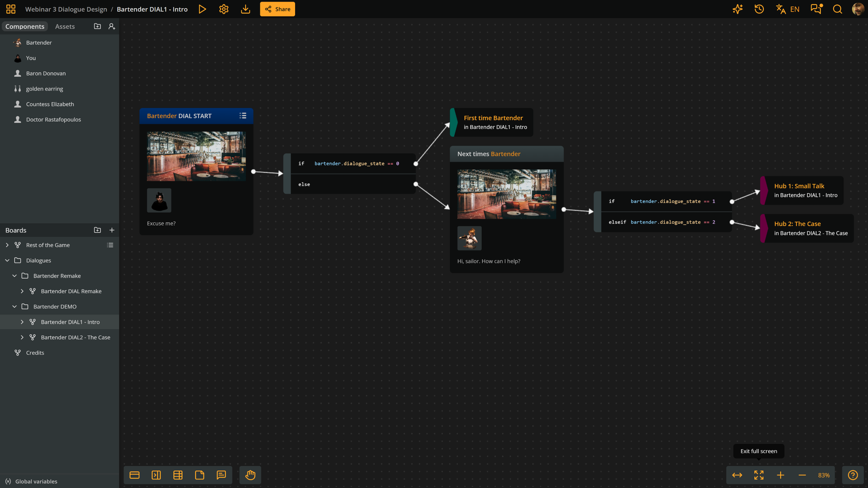Switch to the Assets tab

65,26
